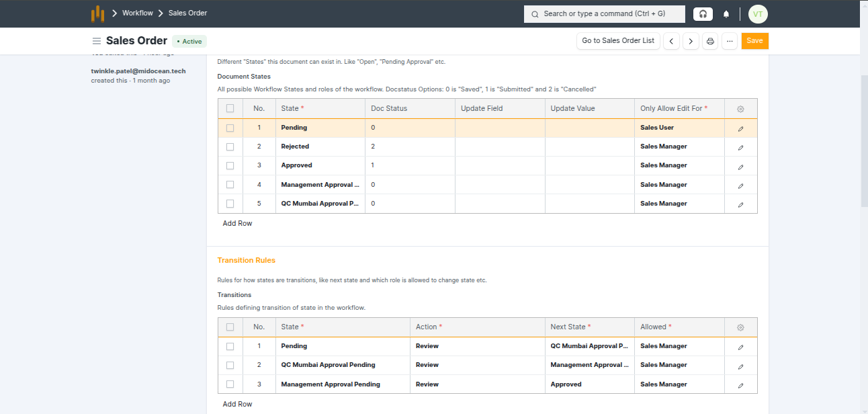Open the notifications bell

(726, 14)
